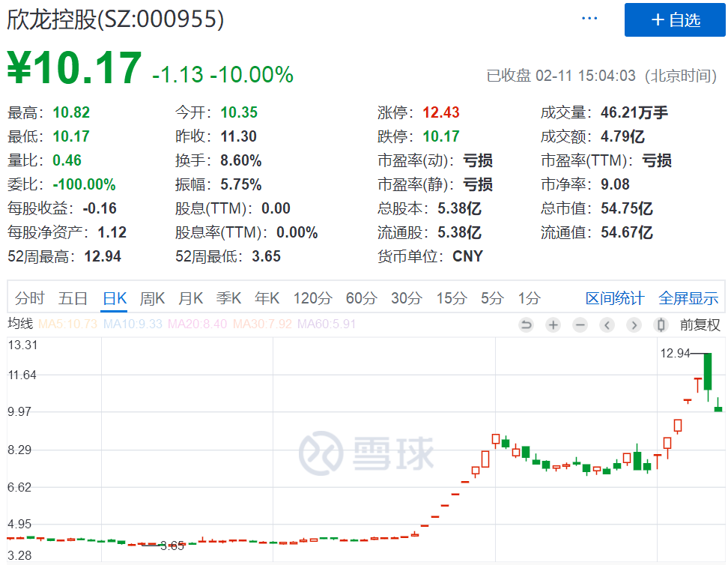
Task: Click the 最高 value 10.82
Action: pos(71,112)
